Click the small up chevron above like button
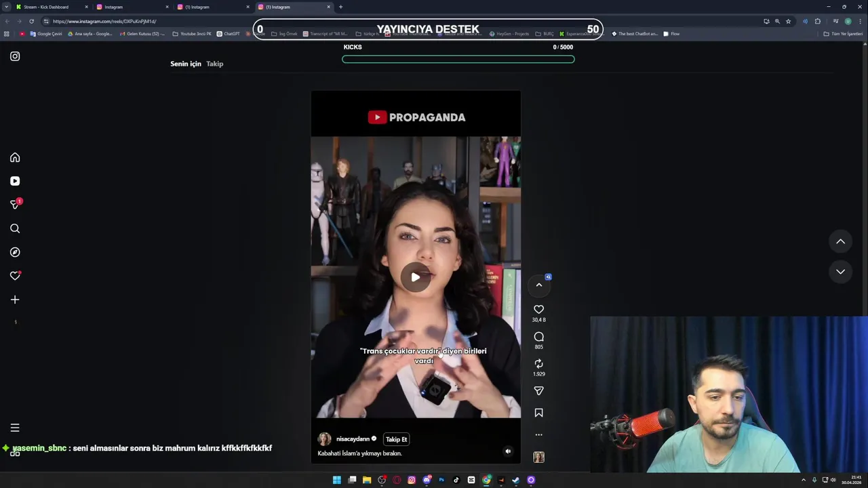This screenshot has height=488, width=868. [x=539, y=285]
